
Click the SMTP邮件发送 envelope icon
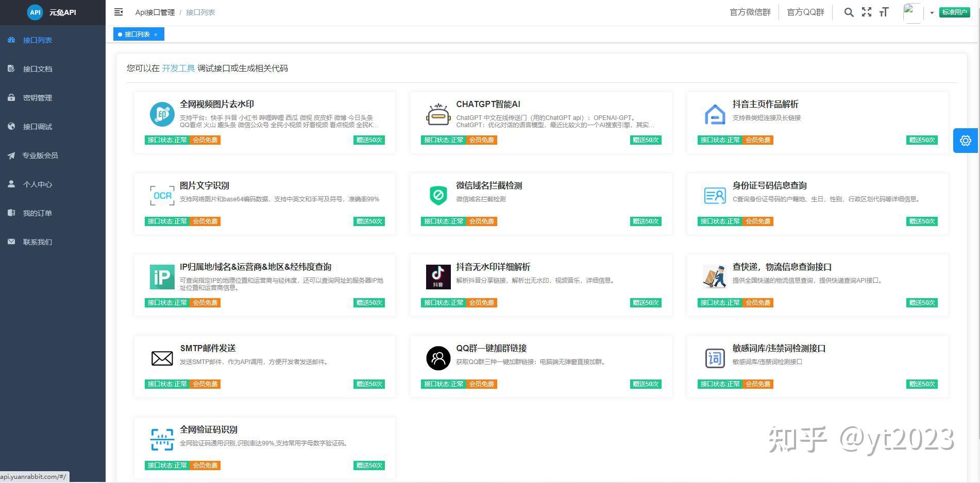pos(162,358)
